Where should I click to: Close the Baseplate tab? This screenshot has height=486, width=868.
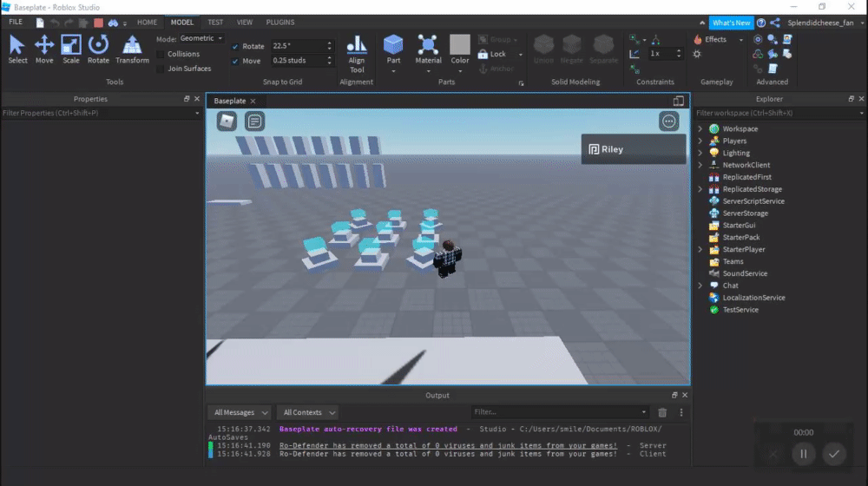coord(253,101)
